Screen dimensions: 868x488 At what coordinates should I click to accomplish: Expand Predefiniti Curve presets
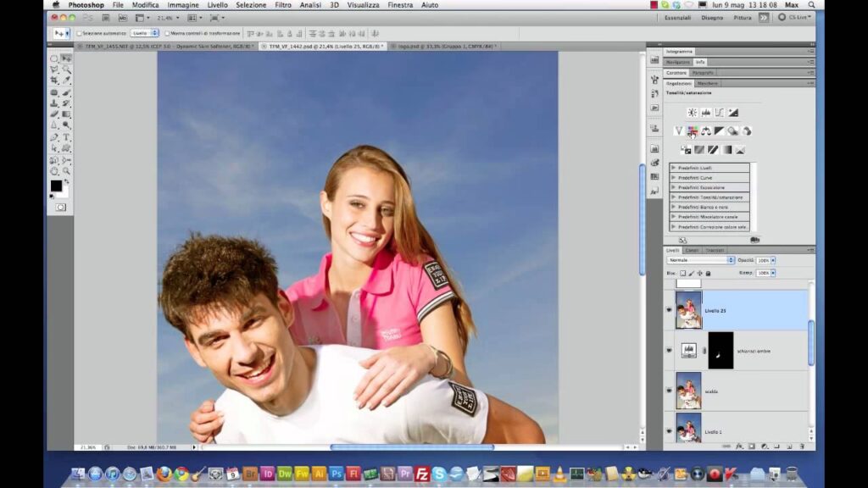tap(674, 177)
